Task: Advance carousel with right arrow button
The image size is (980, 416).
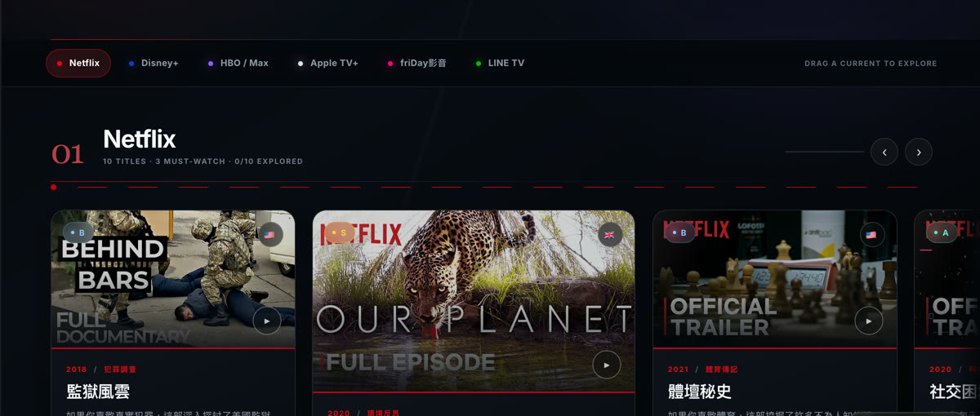Action: [919, 152]
